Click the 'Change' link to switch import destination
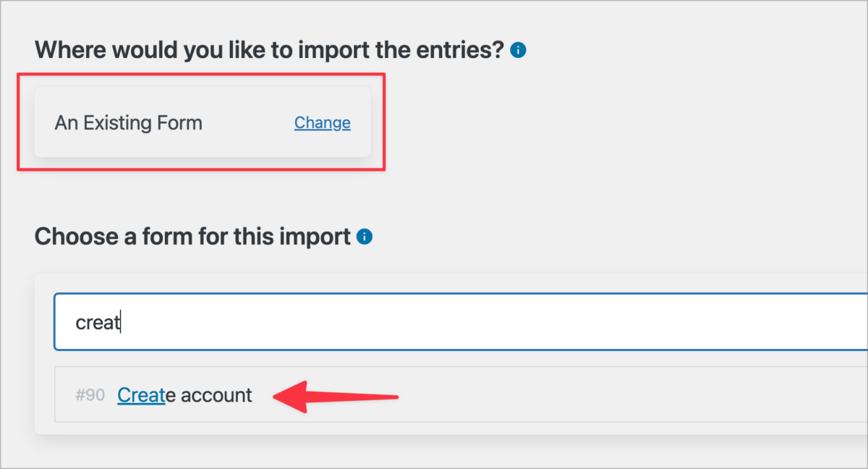 tap(322, 122)
